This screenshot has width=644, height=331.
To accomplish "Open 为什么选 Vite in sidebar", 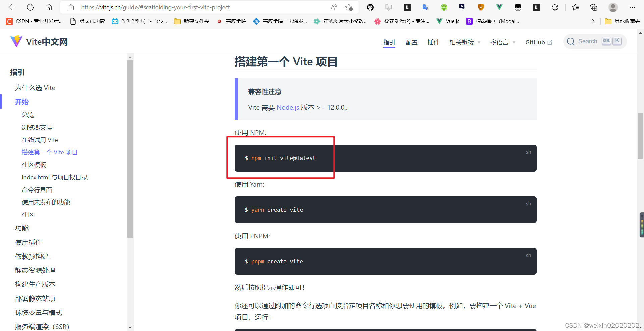I will [35, 88].
